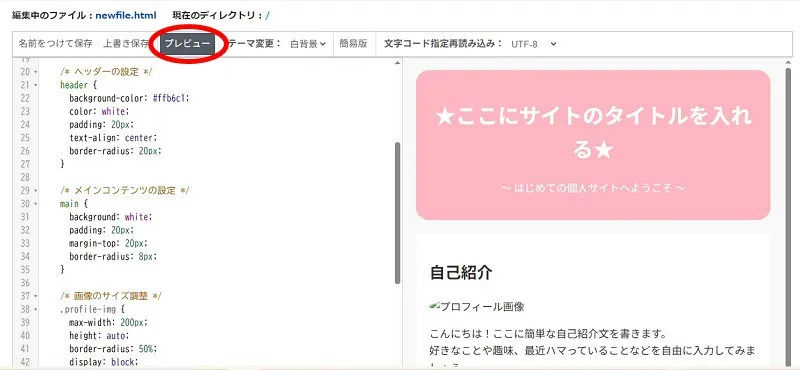Image resolution: width=800 pixels, height=370 pixels.
Task: Click the 上書き保存 button
Action: point(126,43)
